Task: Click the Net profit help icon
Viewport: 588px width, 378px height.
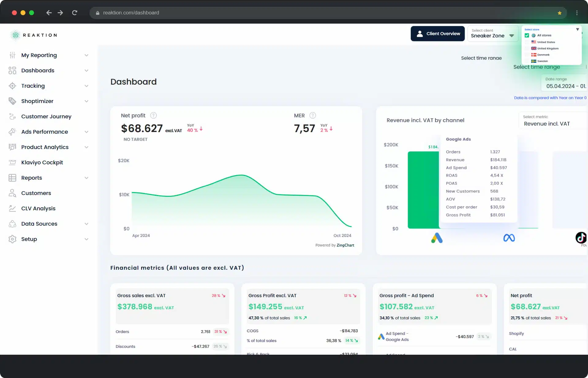Action: pos(153,116)
